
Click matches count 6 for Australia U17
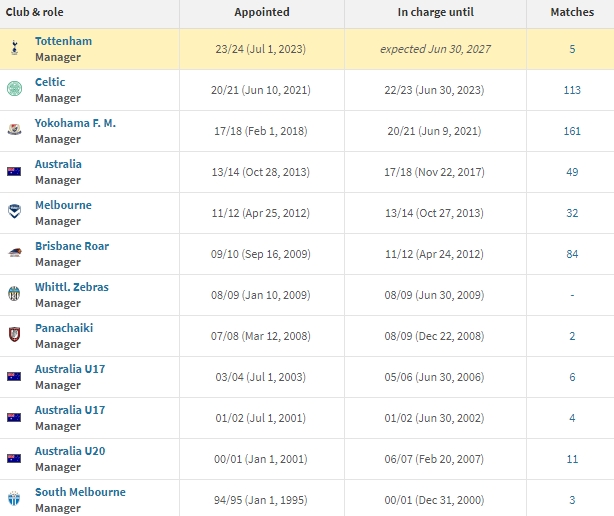(572, 377)
